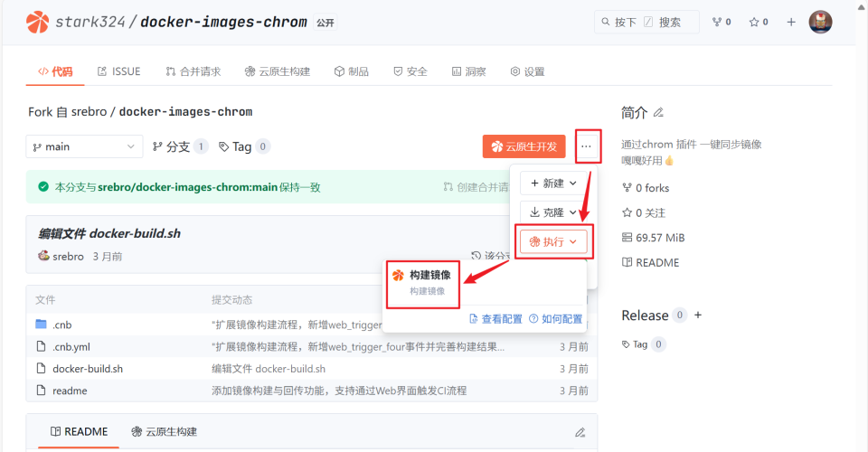868x452 pixels.
Task: Click the 0 关注 star entry
Action: point(644,213)
